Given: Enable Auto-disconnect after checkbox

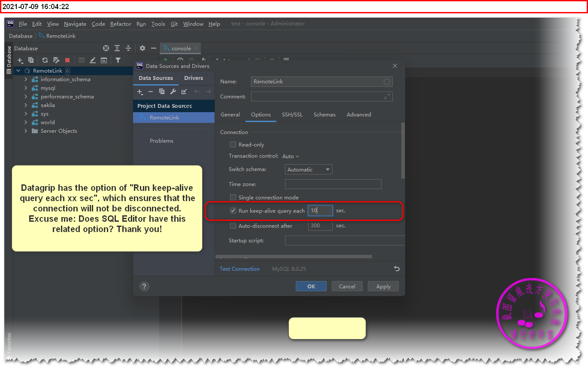Looking at the screenshot, I should click(233, 226).
